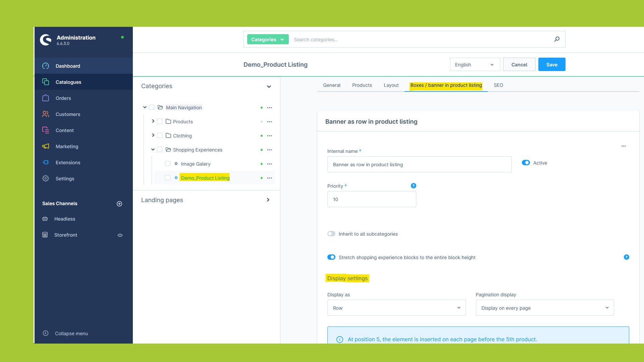644x362 pixels.
Task: Collapse the Main Navigation tree item
Action: pyautogui.click(x=145, y=107)
